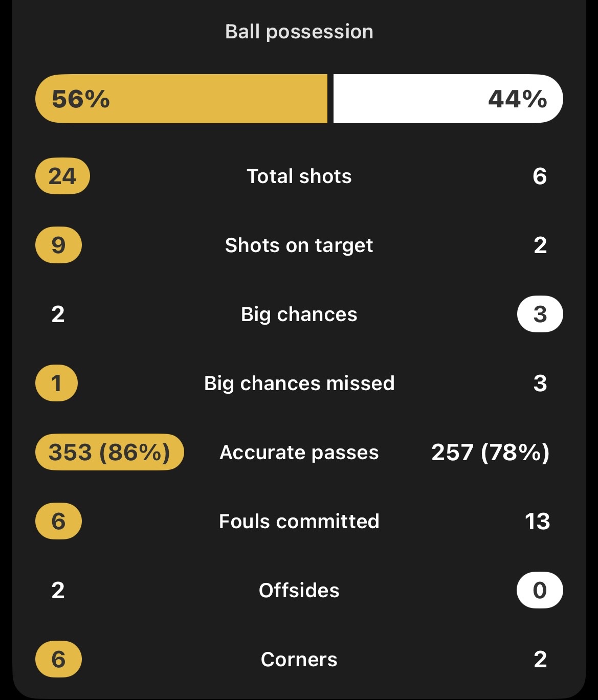Tap the yellow 24 total shots badge
Image resolution: width=598 pixels, height=700 pixels.
(x=62, y=176)
